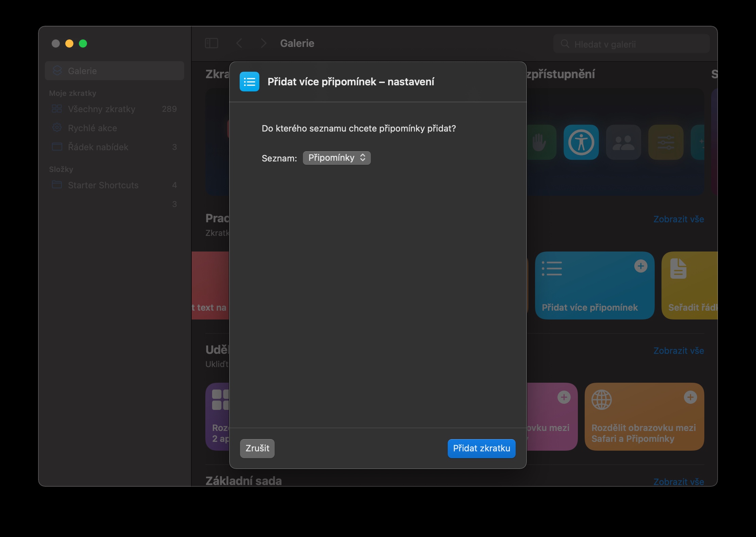Click the globe icon on orange card
This screenshot has height=537, width=756.
[601, 400]
